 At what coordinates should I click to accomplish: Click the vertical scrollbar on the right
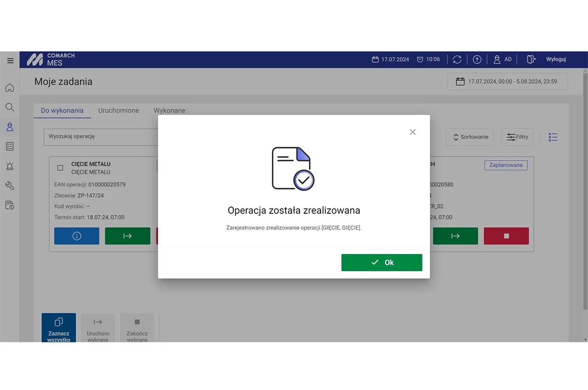pyautogui.click(x=585, y=190)
